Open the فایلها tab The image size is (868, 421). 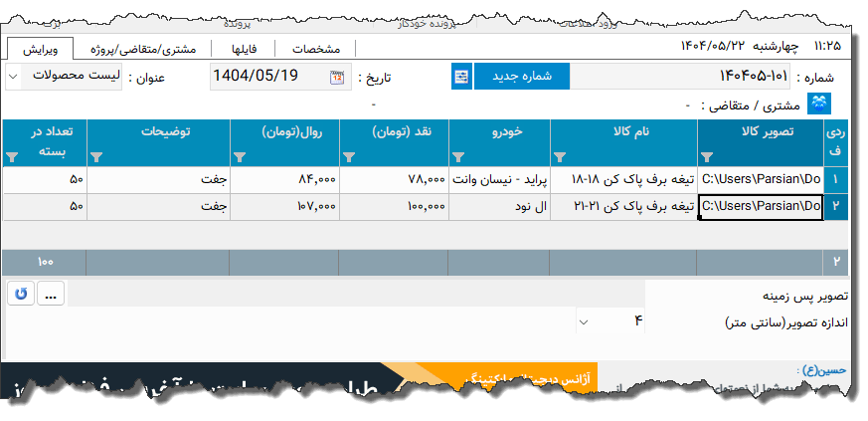click(244, 50)
